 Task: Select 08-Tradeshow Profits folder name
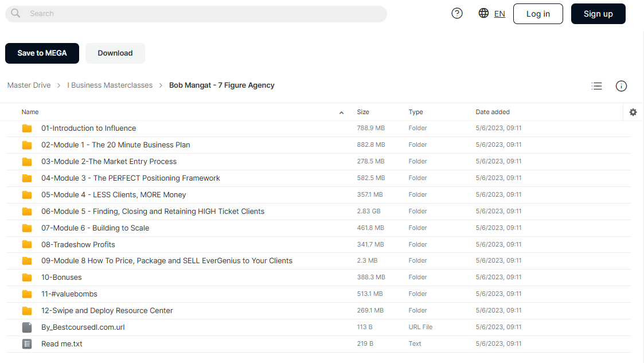78,244
